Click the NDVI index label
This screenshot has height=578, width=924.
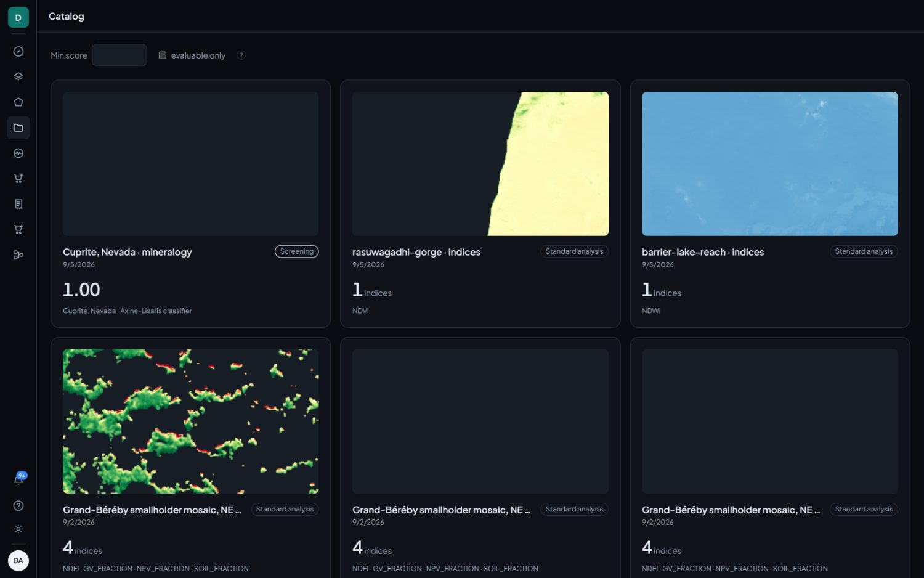pyautogui.click(x=361, y=311)
